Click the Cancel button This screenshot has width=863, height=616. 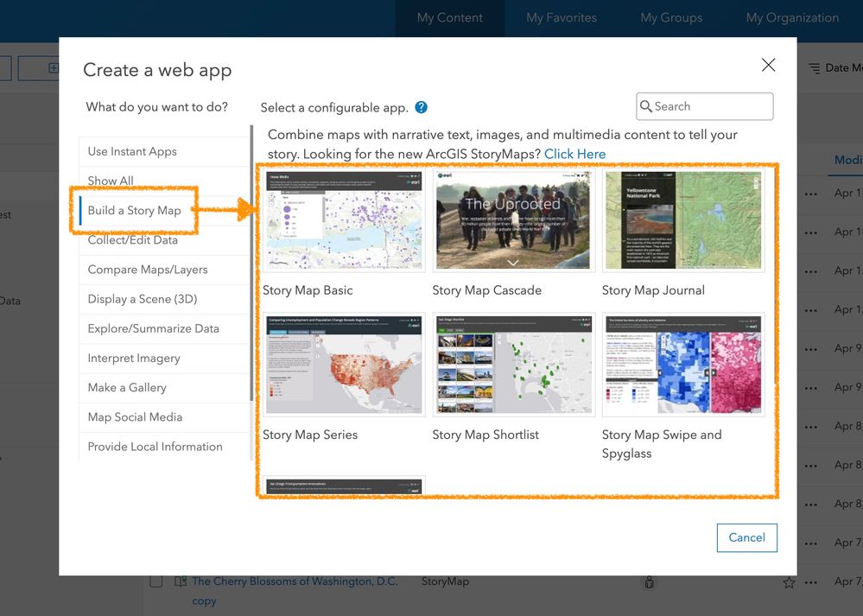point(746,537)
